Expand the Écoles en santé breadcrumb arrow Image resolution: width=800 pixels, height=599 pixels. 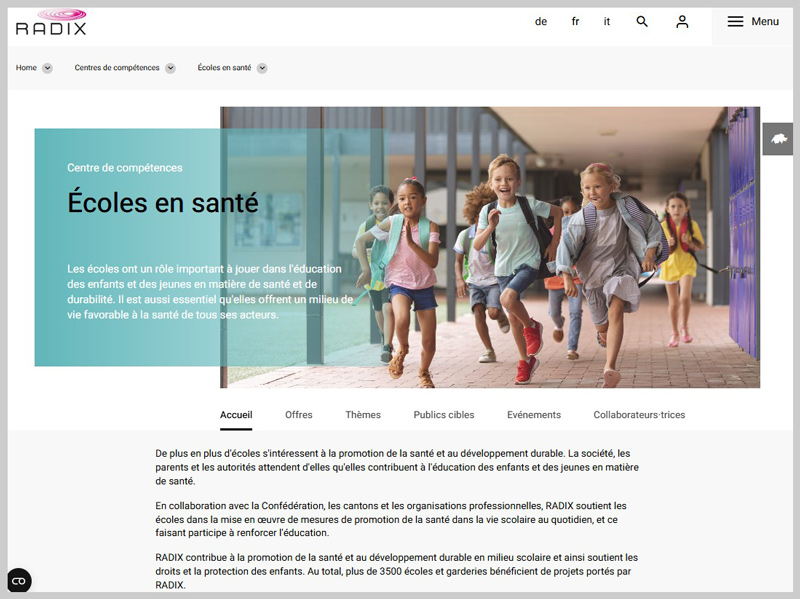click(x=262, y=68)
